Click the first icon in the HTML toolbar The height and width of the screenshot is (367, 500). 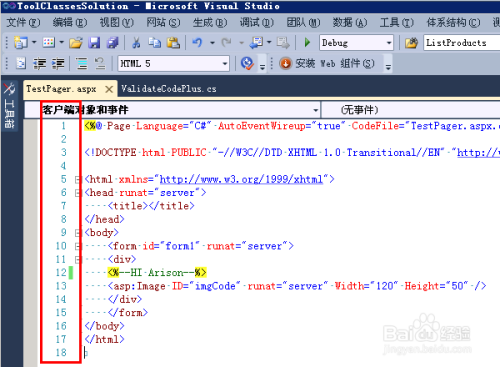[x=21, y=63]
